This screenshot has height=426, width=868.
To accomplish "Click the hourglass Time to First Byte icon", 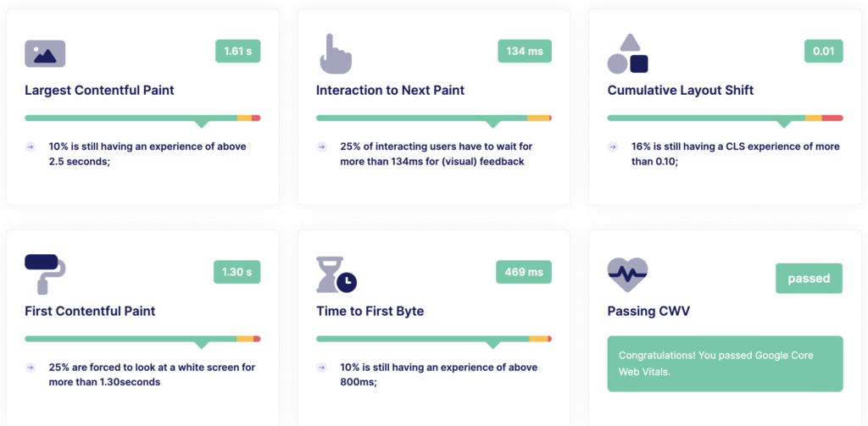I will pyautogui.click(x=337, y=274).
